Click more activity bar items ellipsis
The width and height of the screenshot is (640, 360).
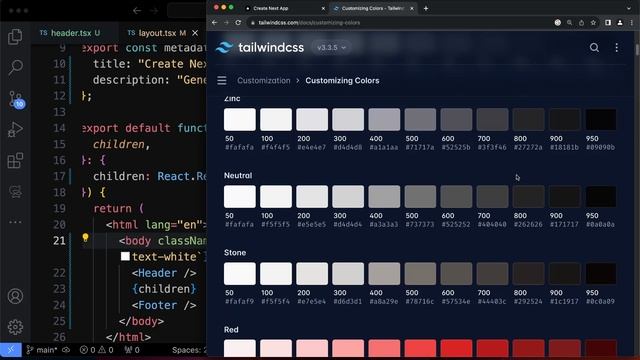[x=15, y=222]
